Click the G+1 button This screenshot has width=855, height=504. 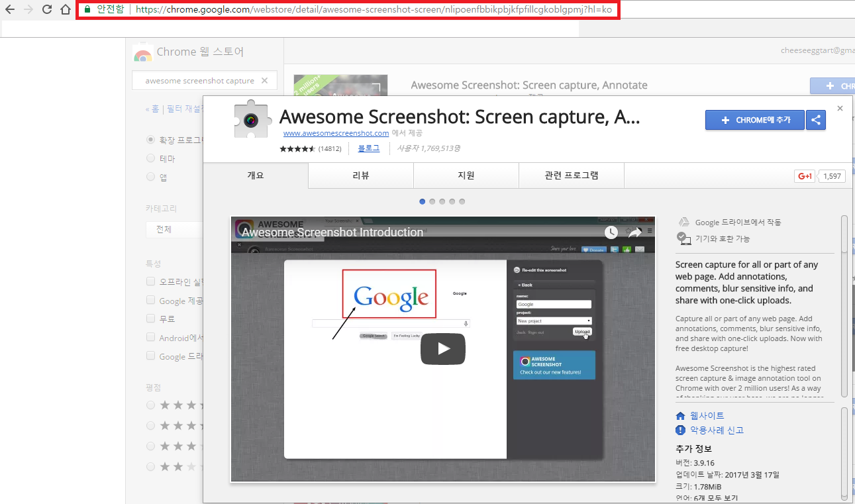point(805,176)
